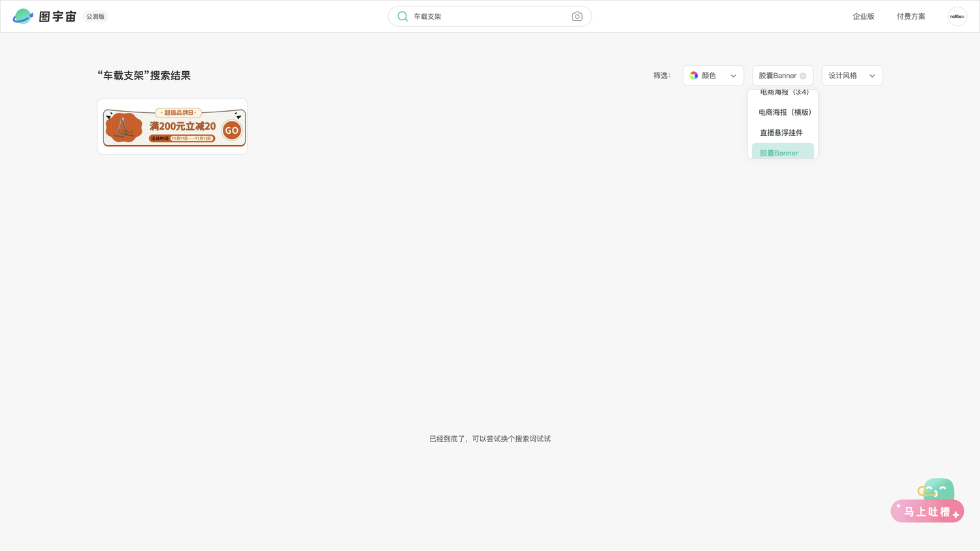The image size is (980, 551).
Task: Click the 公测版 badge
Action: pos(95,16)
